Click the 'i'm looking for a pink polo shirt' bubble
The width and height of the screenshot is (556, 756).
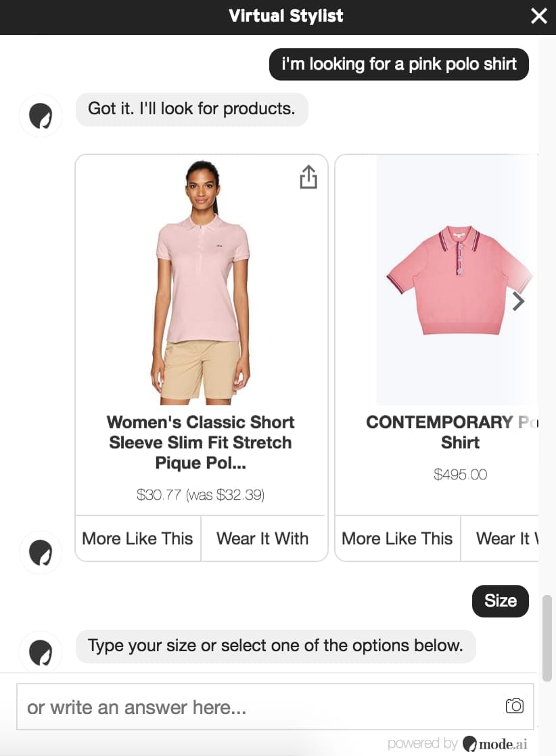click(x=399, y=64)
